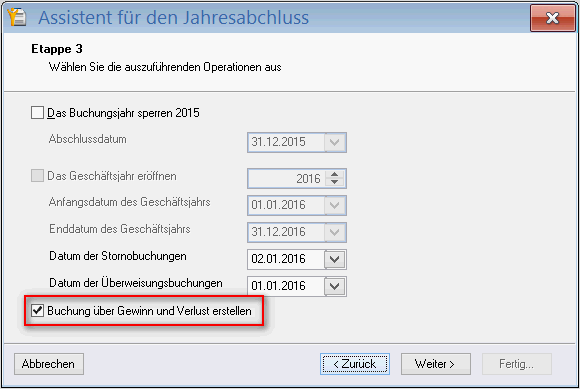Click the disabled 'Das Geschäftsjahr eröffnen' checkbox
The image size is (580, 389).
point(37,176)
